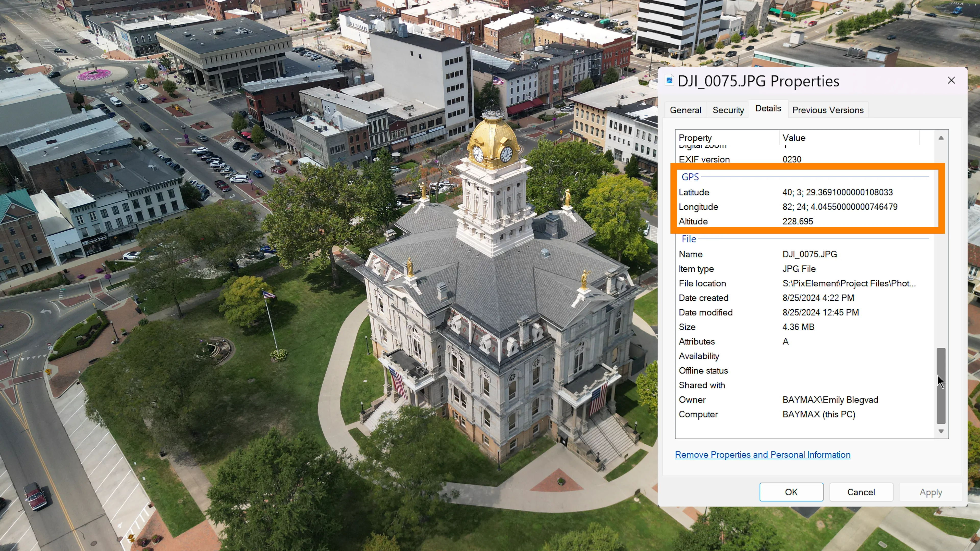Select the Latitude value field

tap(837, 192)
